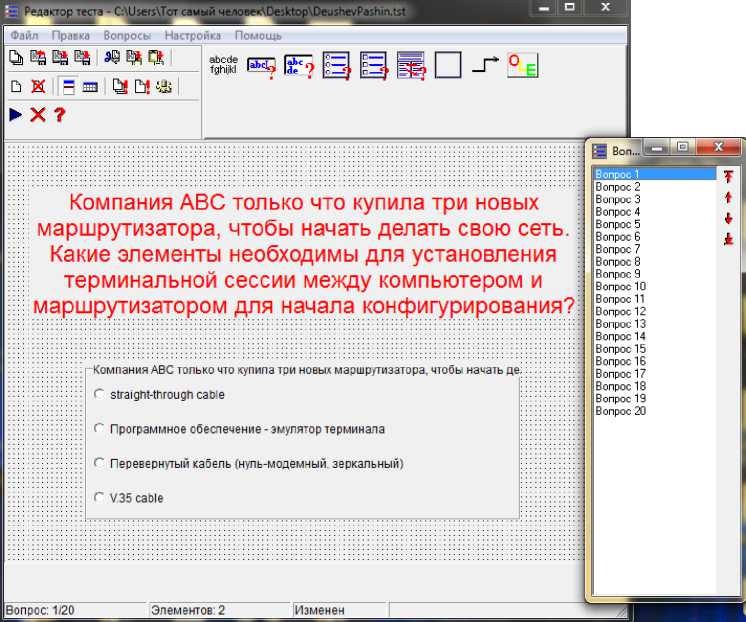Click the answer group box caption
Image resolution: width=746 pixels, height=622 pixels.
click(x=306, y=370)
